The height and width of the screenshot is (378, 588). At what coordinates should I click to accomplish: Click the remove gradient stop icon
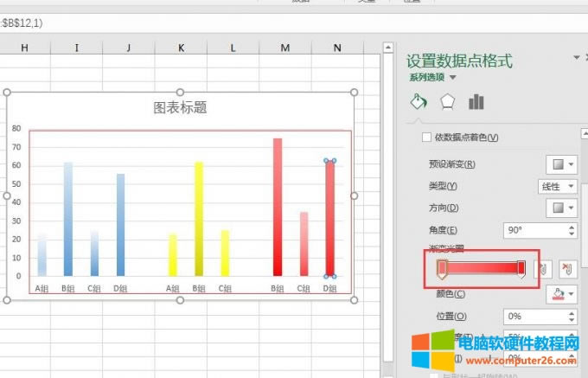(566, 270)
